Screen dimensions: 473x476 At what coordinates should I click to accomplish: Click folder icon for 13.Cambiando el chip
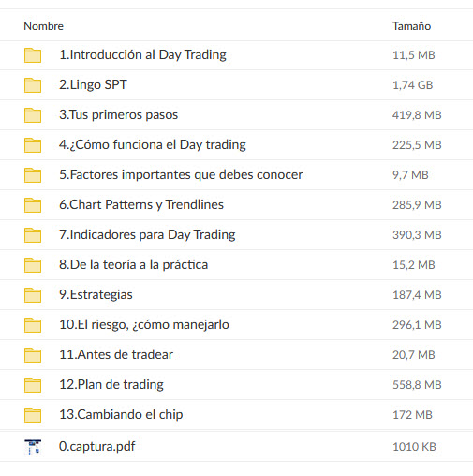tap(33, 415)
